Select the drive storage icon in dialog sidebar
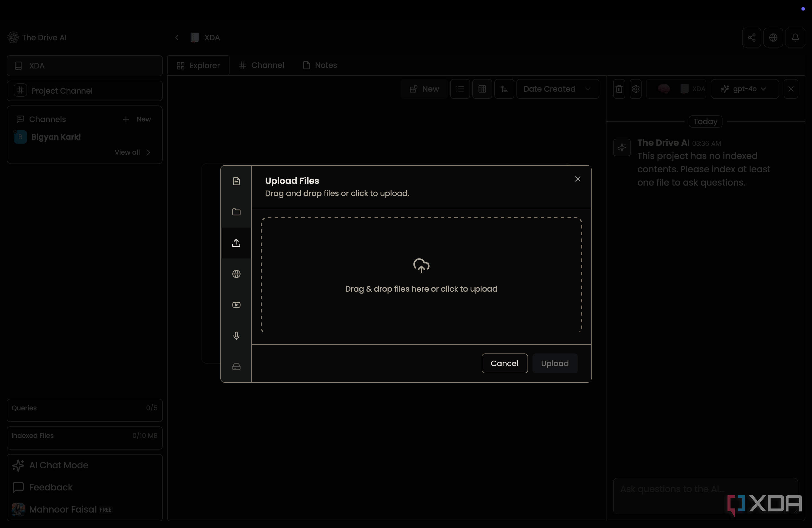 pyautogui.click(x=236, y=367)
